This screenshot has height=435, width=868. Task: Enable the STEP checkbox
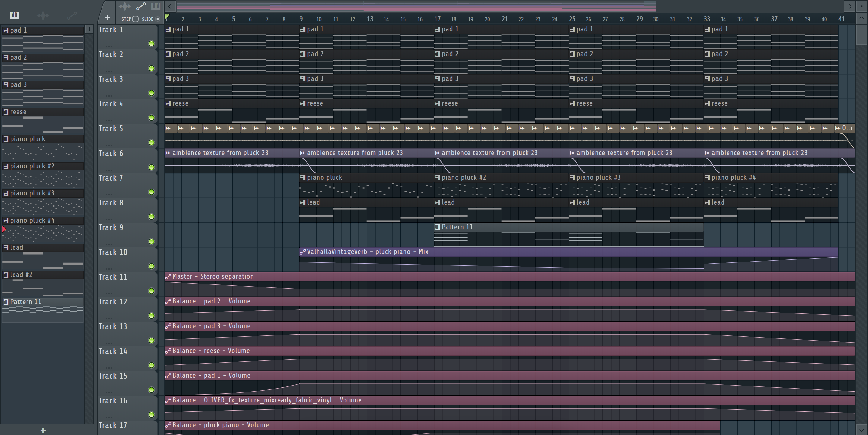point(135,19)
